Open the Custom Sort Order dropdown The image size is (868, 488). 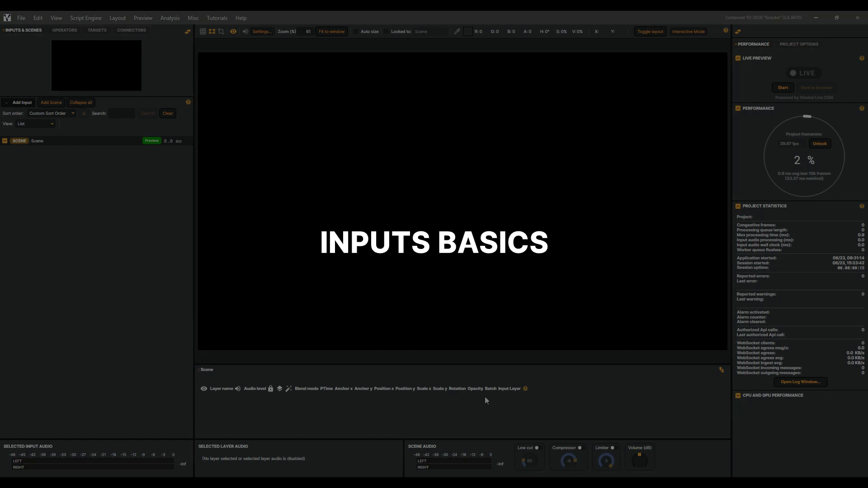click(x=52, y=113)
